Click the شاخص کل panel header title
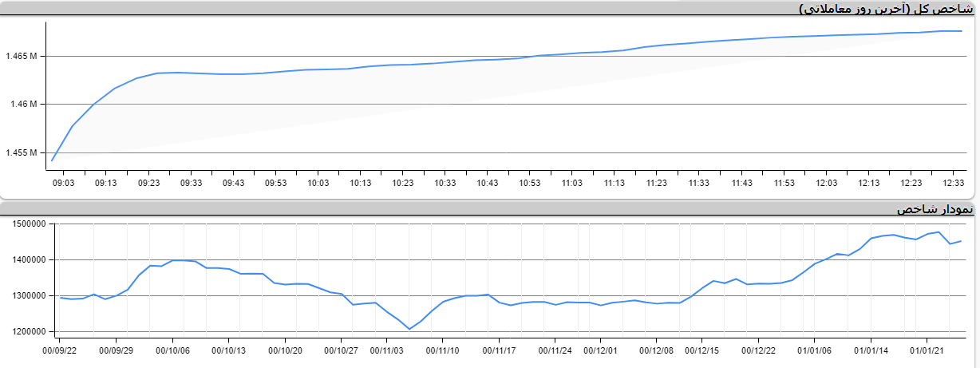The image size is (980, 368). pyautogui.click(x=886, y=9)
